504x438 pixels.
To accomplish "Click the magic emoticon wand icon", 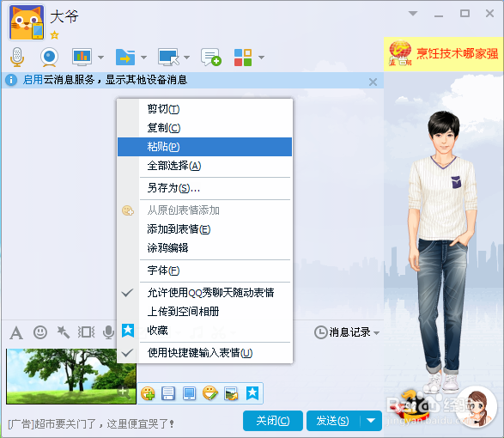I will (x=63, y=332).
